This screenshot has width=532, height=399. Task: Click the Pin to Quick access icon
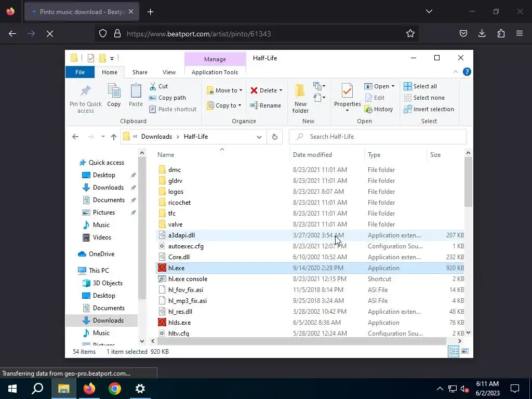(x=86, y=91)
